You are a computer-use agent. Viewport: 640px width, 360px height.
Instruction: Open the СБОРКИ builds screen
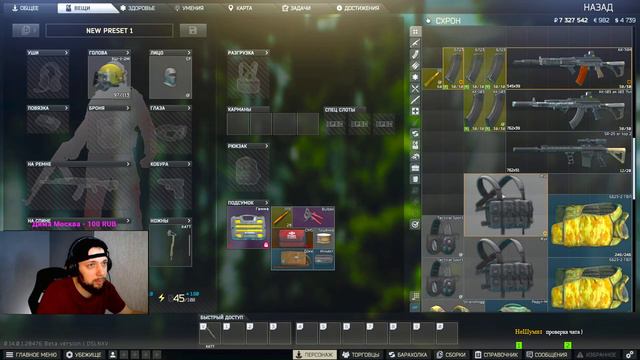click(x=451, y=355)
